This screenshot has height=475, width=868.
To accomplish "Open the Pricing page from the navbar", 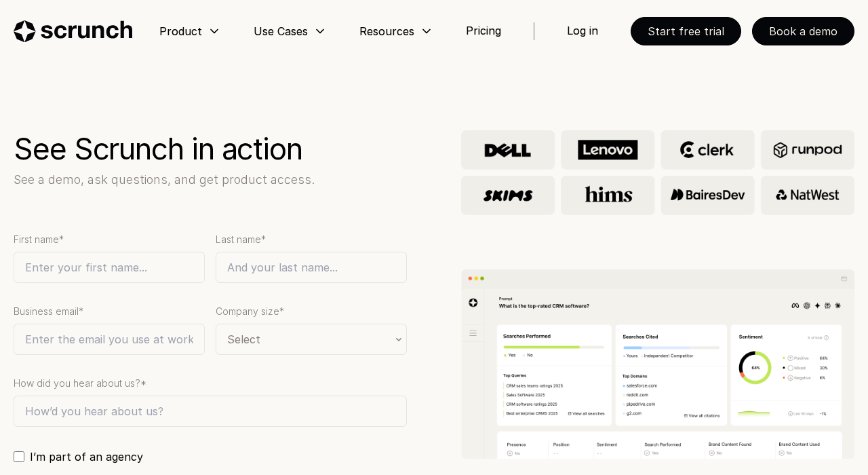I will [483, 30].
